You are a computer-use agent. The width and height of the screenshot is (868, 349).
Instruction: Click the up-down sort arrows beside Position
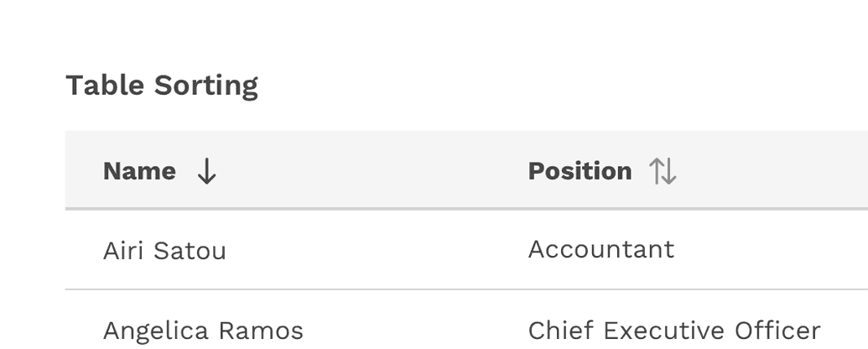[x=663, y=171]
